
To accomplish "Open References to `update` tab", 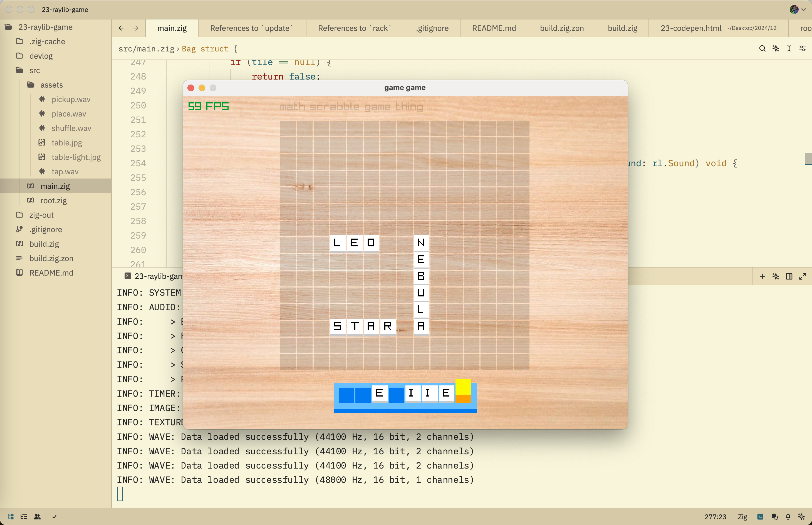I will (250, 28).
